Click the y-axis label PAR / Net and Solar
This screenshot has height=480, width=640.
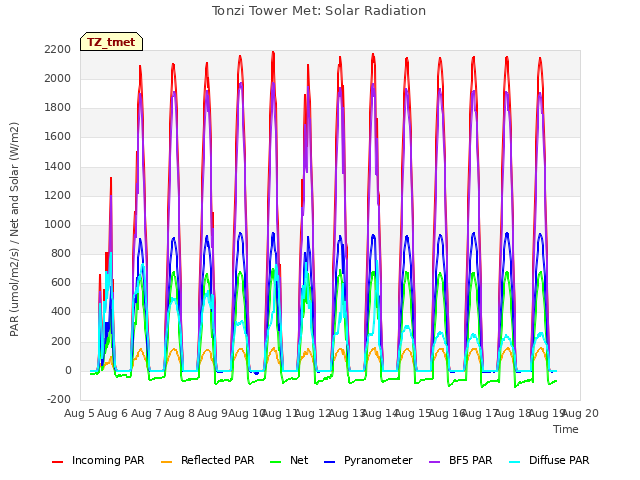(x=14, y=229)
